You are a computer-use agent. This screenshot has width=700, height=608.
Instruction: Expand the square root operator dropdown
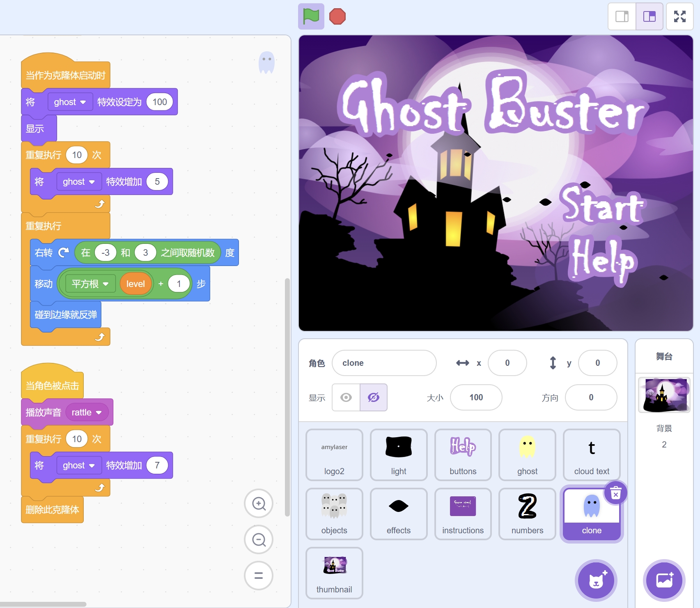pyautogui.click(x=90, y=284)
